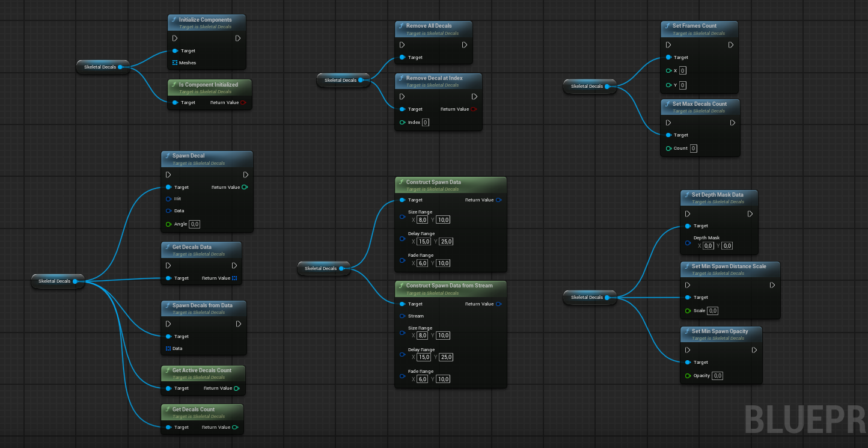Click the Target pin on Get Decals Count
The width and height of the screenshot is (868, 448).
click(x=168, y=427)
